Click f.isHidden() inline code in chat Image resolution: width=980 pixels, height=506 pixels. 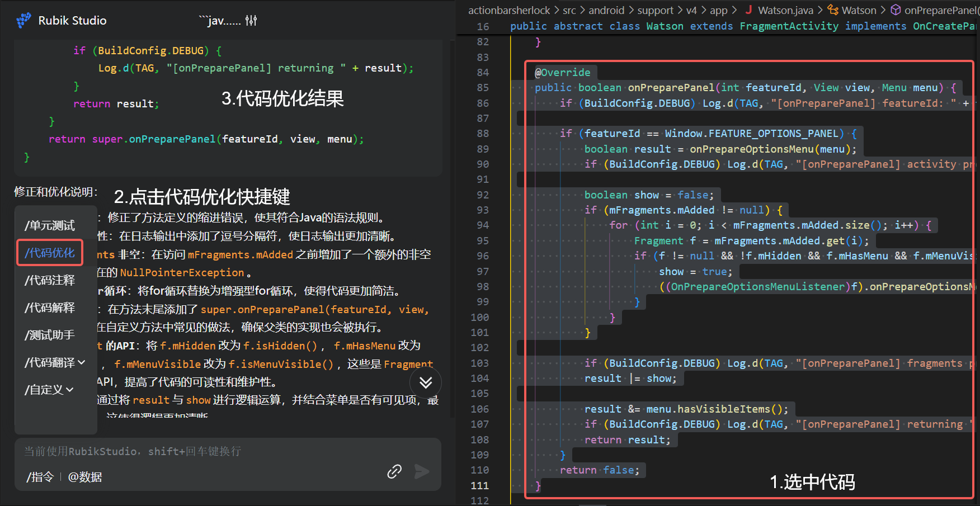click(x=280, y=346)
